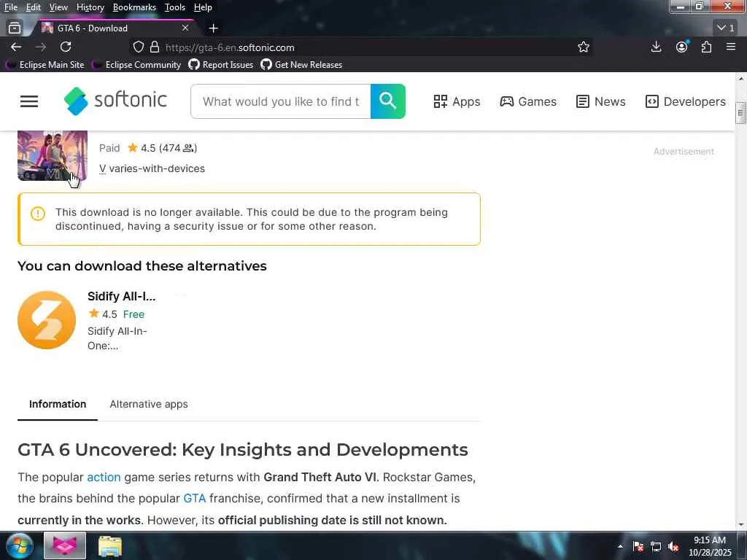Screen dimensions: 747x560
Task: Click the scrollbar up arrow
Action: (741, 79)
